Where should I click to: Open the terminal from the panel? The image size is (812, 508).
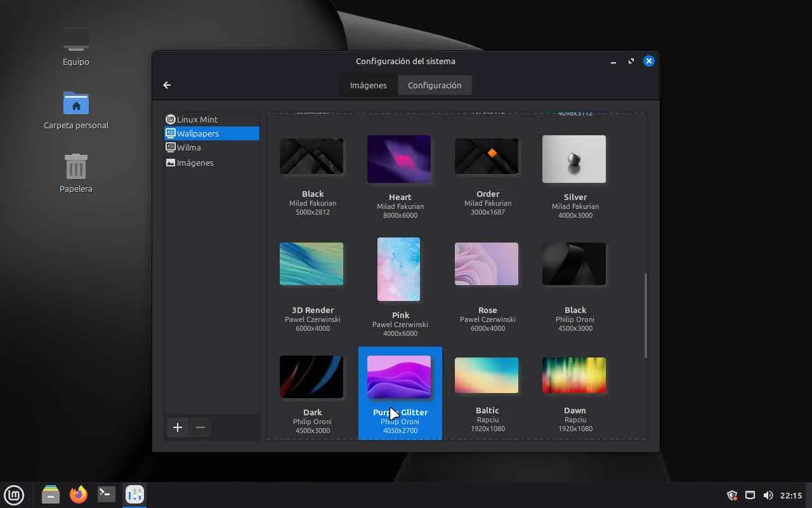107,495
